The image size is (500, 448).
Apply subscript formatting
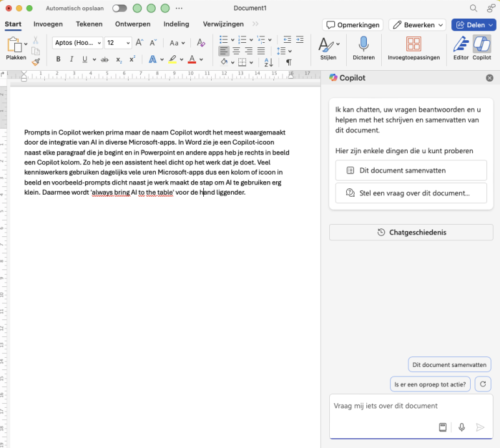119,59
